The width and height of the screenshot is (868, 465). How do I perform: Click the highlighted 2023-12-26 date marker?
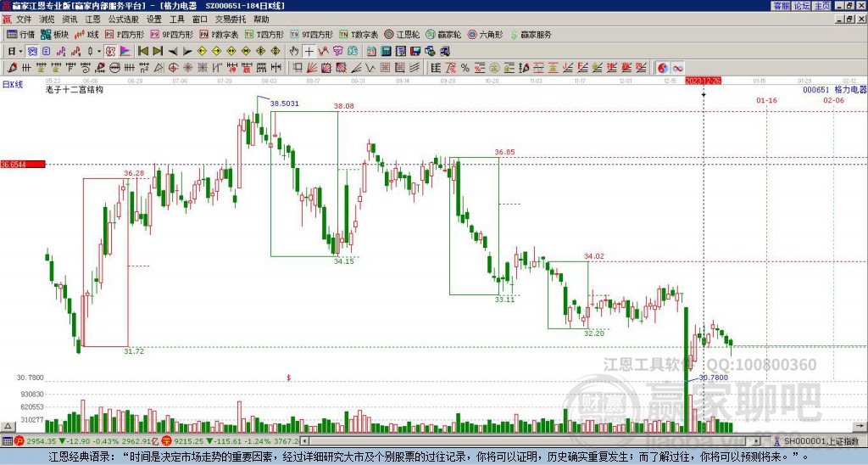coord(703,81)
